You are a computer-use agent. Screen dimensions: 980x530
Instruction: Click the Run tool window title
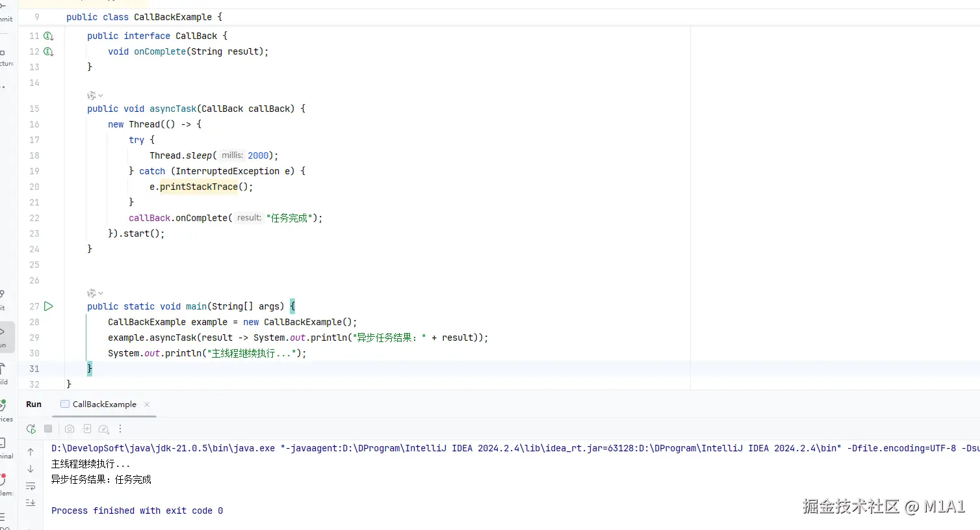34,404
